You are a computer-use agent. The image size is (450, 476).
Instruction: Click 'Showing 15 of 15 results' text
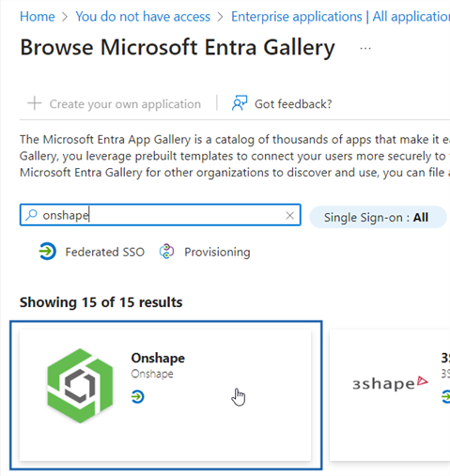click(x=101, y=302)
